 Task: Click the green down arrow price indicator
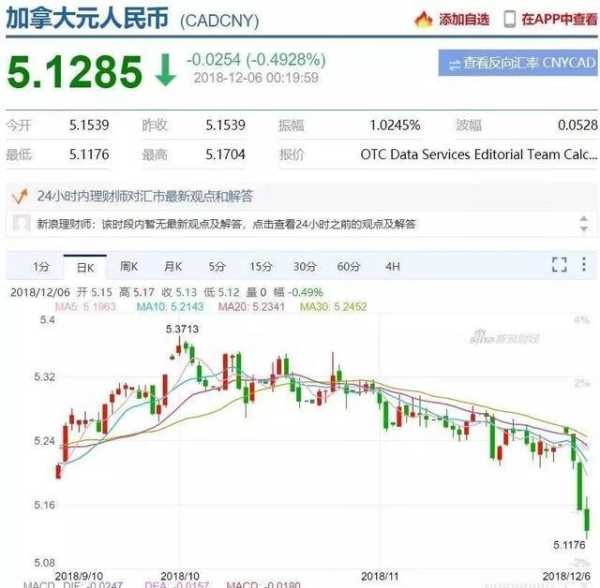coord(166,70)
